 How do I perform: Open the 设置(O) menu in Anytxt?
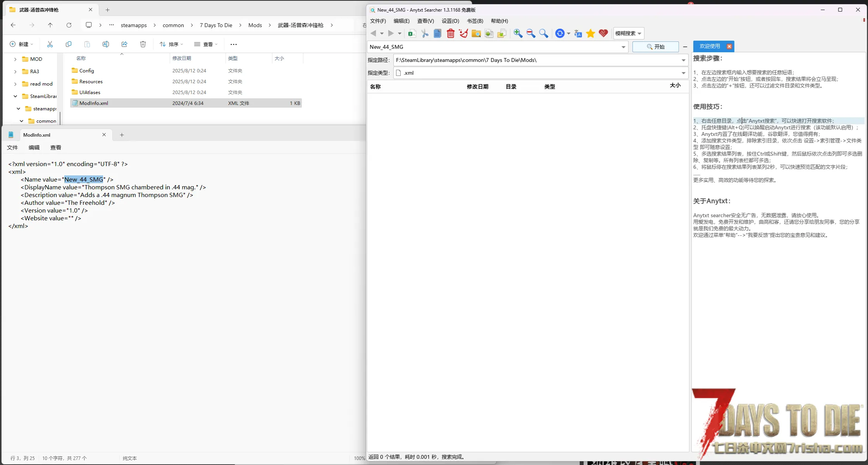(450, 21)
